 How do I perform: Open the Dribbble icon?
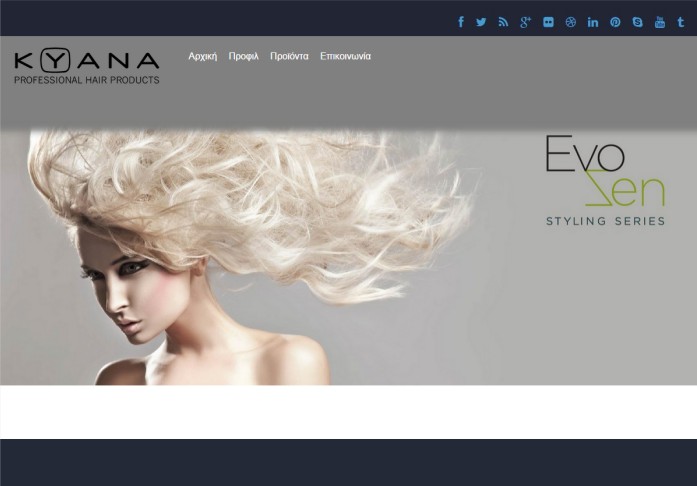point(571,22)
